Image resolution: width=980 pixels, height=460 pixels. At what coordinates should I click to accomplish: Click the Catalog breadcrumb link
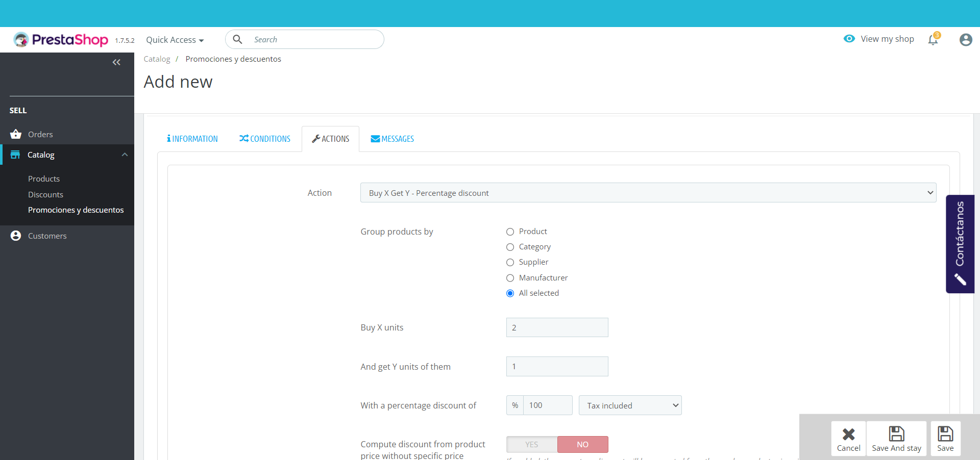[x=157, y=59]
